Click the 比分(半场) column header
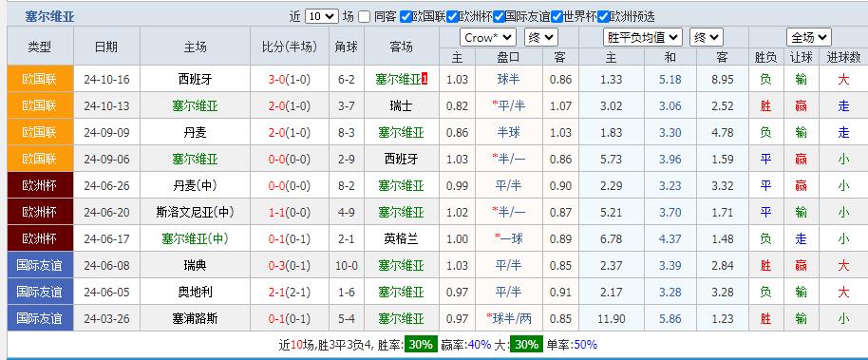This screenshot has height=360, width=868. [x=290, y=47]
